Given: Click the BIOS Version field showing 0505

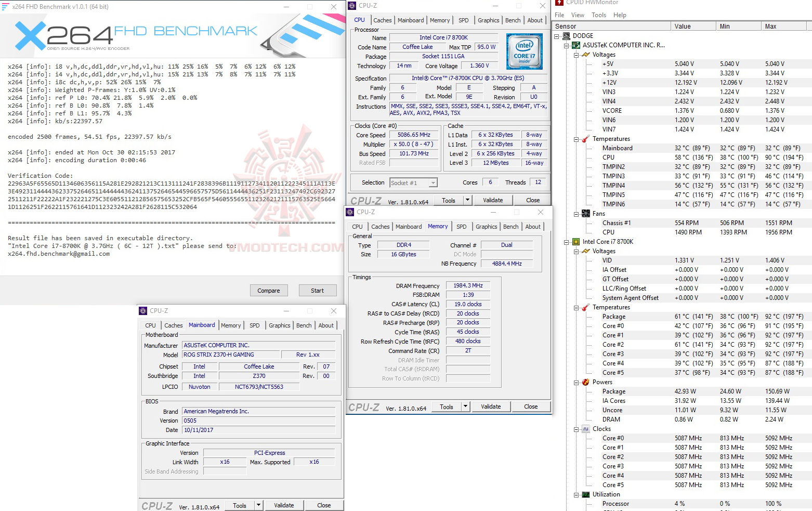Looking at the screenshot, I should click(258, 420).
